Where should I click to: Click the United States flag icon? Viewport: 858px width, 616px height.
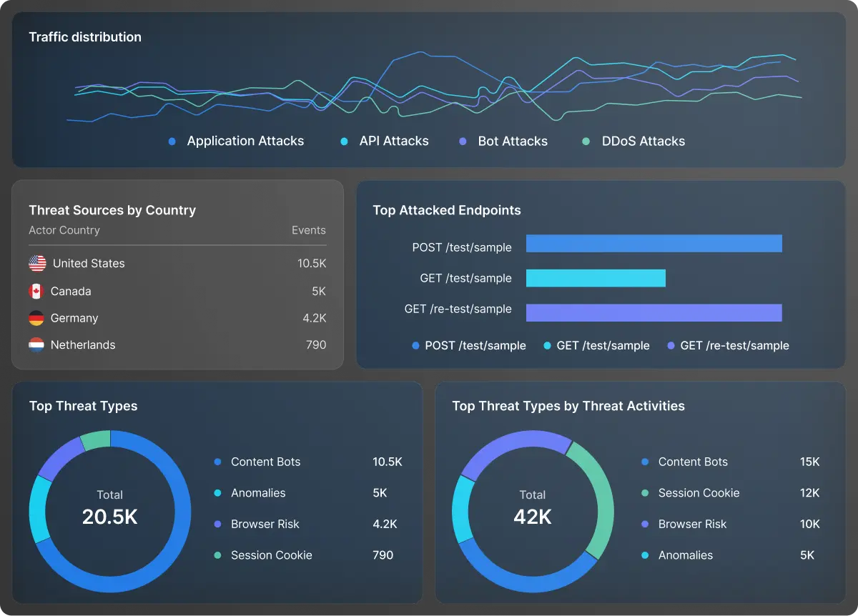click(37, 263)
